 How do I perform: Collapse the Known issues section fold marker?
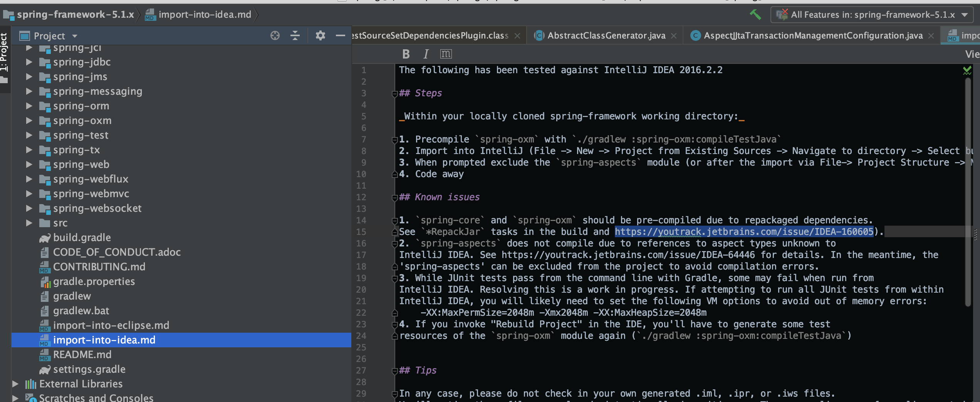[x=394, y=198]
